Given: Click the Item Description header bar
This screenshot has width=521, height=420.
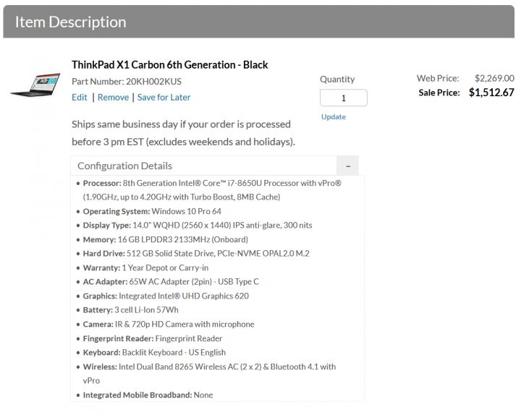Looking at the screenshot, I should [259, 22].
